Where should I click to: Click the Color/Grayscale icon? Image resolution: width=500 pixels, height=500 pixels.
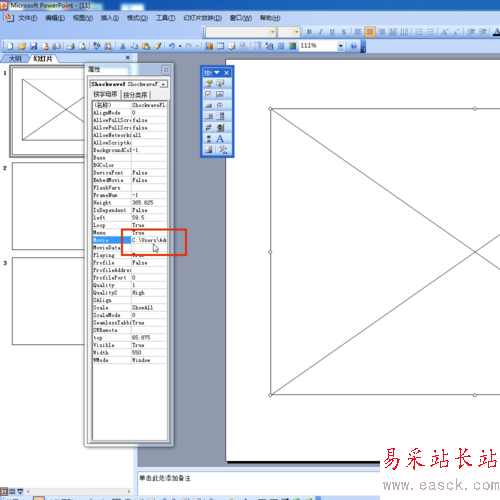pos(292,46)
